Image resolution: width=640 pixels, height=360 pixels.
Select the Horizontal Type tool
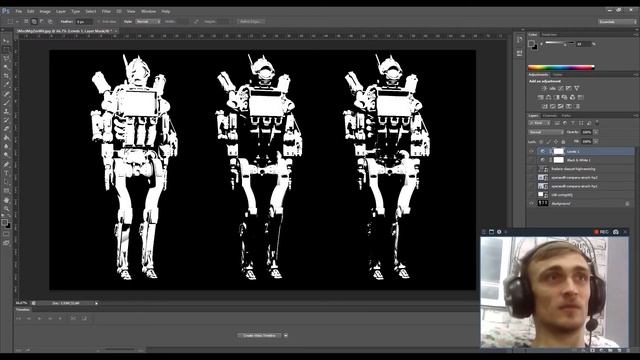click(x=6, y=173)
